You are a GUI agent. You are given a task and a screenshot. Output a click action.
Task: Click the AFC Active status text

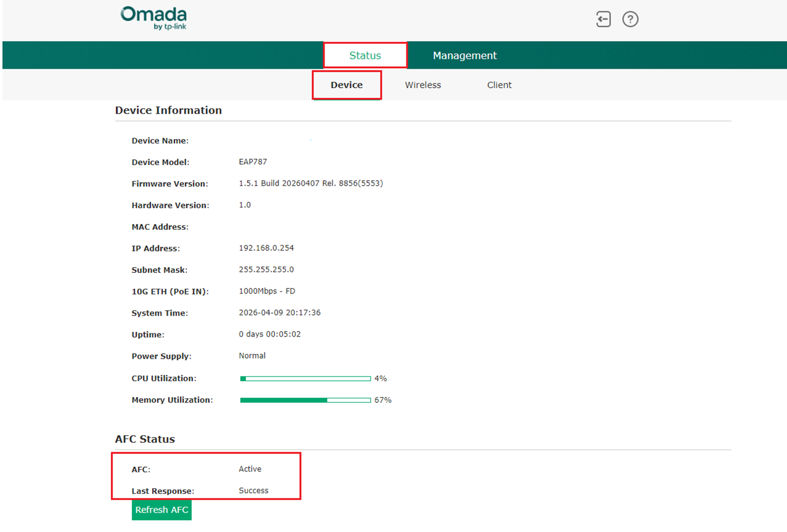pos(249,469)
